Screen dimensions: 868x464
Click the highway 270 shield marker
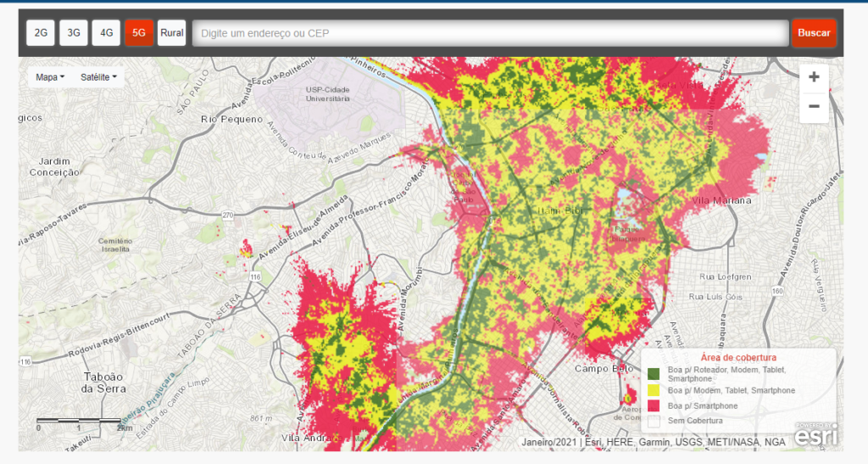coord(227,216)
